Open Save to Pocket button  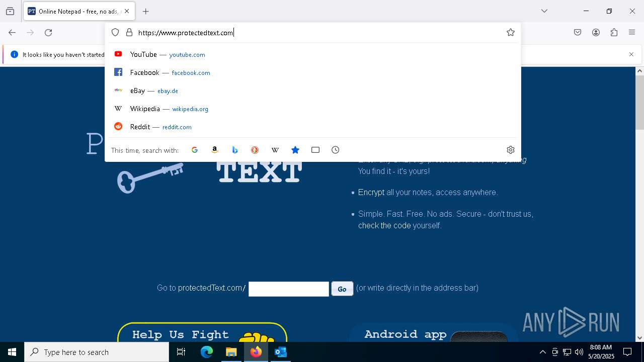[578, 33]
